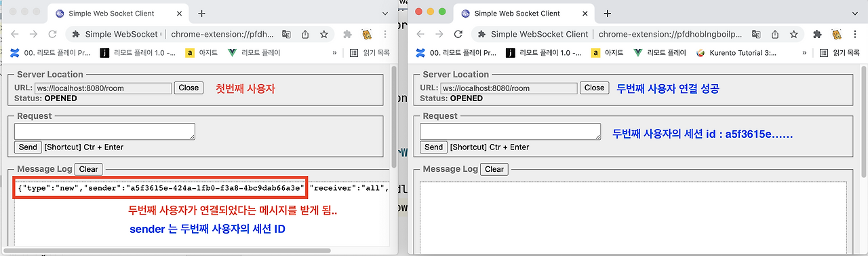Focus Request text area in left window
This screenshot has width=868, height=256.
pyautogui.click(x=104, y=131)
